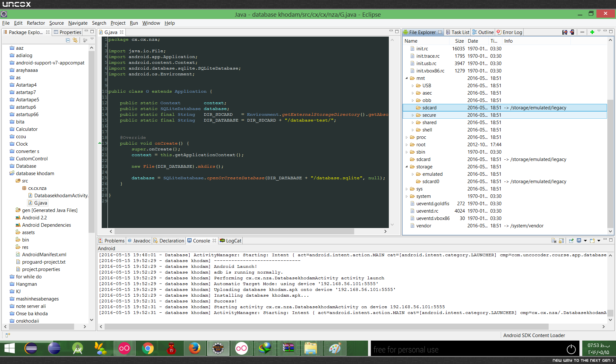Open Google Chrome from taskbar
The width and height of the screenshot is (616, 364).
148,348
